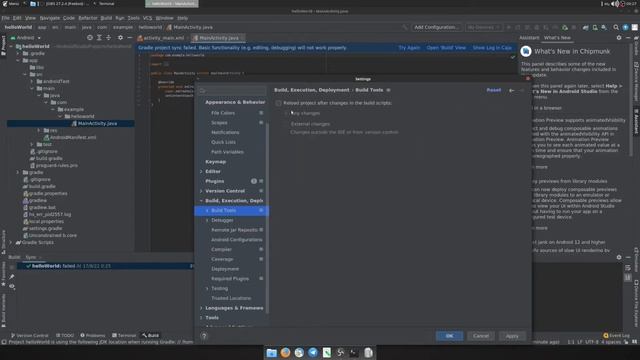Image resolution: width=640 pixels, height=360 pixels.
Task: Open File Colors settings page
Action: [223, 113]
